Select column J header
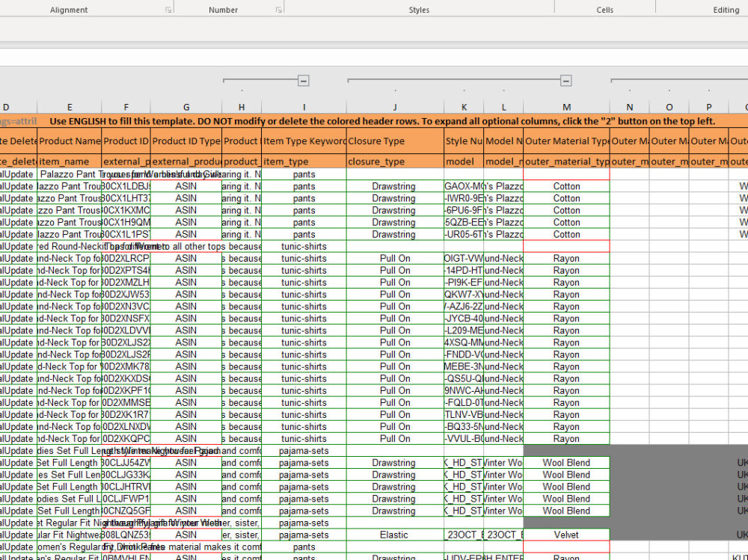Viewport: 748px width, 560px height. point(395,108)
